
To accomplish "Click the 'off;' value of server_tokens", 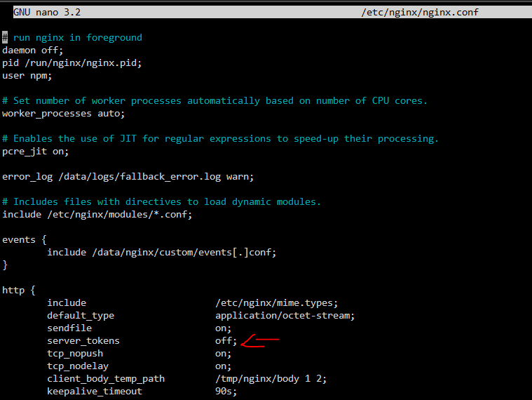I will (226, 340).
